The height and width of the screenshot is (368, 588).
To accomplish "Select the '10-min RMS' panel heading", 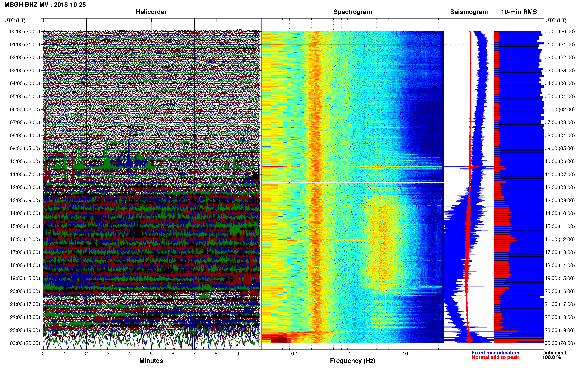I will click(519, 12).
